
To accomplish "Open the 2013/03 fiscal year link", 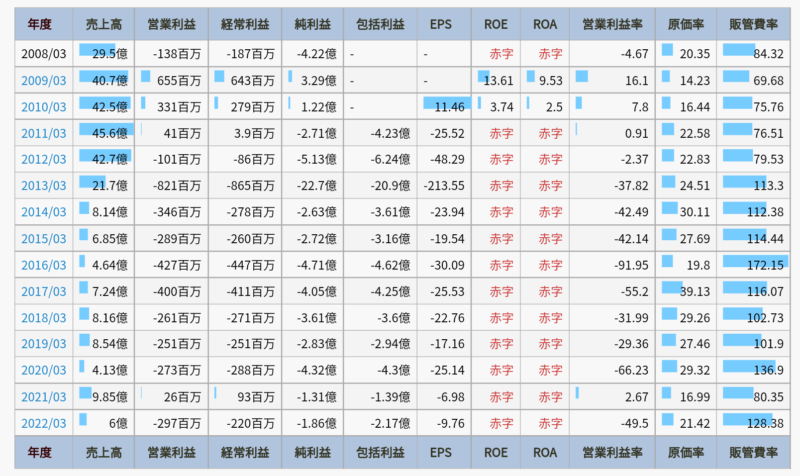I will click(x=44, y=186).
